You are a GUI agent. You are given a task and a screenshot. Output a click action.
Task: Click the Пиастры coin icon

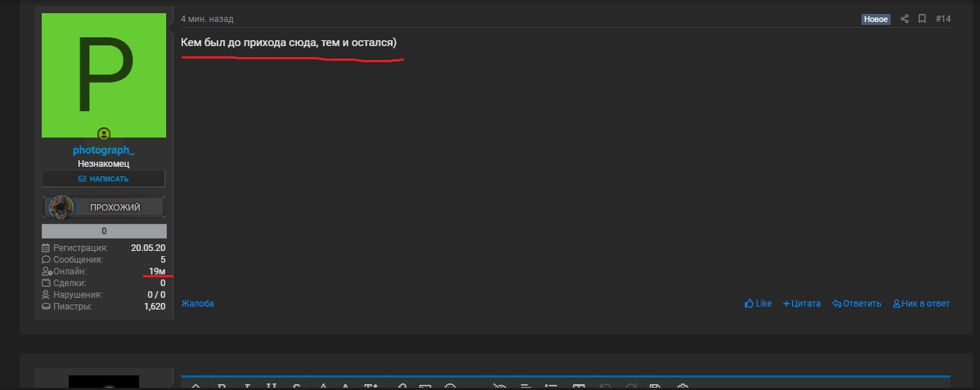[x=46, y=307]
